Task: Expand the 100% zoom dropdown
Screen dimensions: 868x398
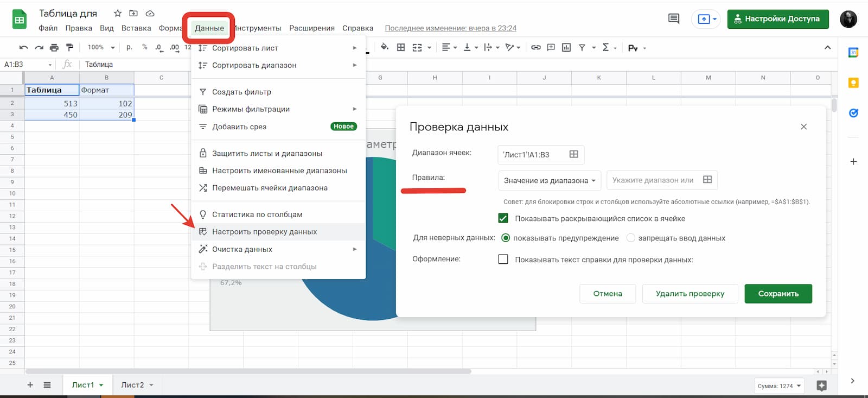Action: (x=101, y=48)
